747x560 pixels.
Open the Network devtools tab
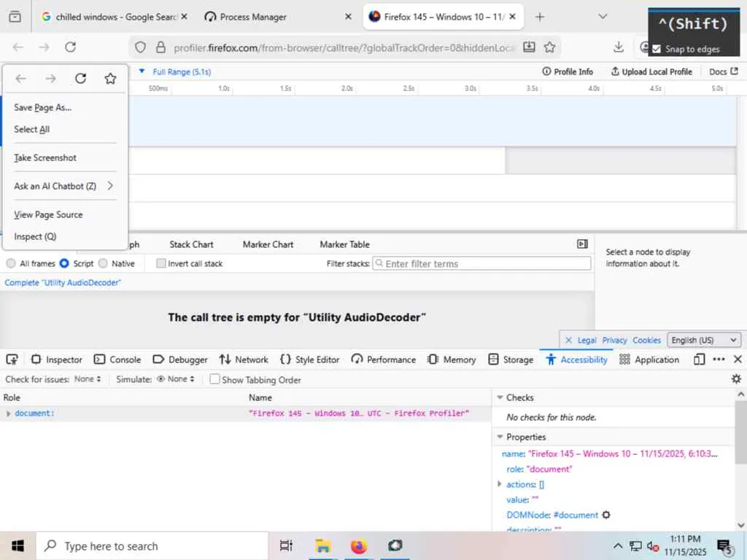244,359
